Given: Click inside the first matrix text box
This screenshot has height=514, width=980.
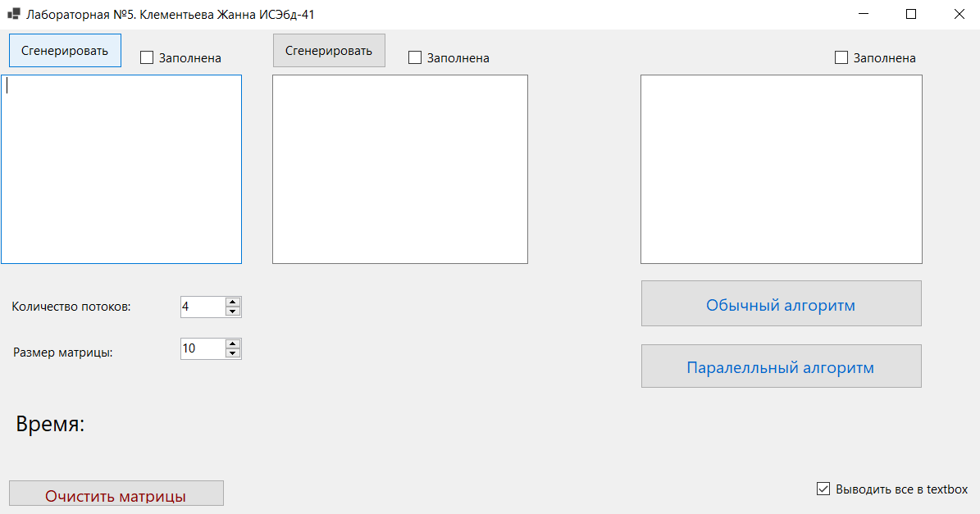Looking at the screenshot, I should coord(121,170).
